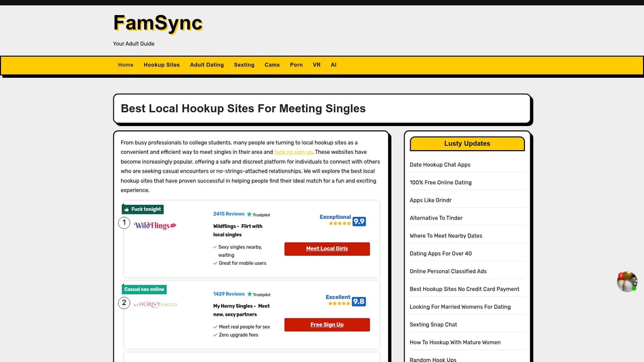This screenshot has width=644, height=362.
Task: Click the WildFlings logo
Action: [x=155, y=226]
